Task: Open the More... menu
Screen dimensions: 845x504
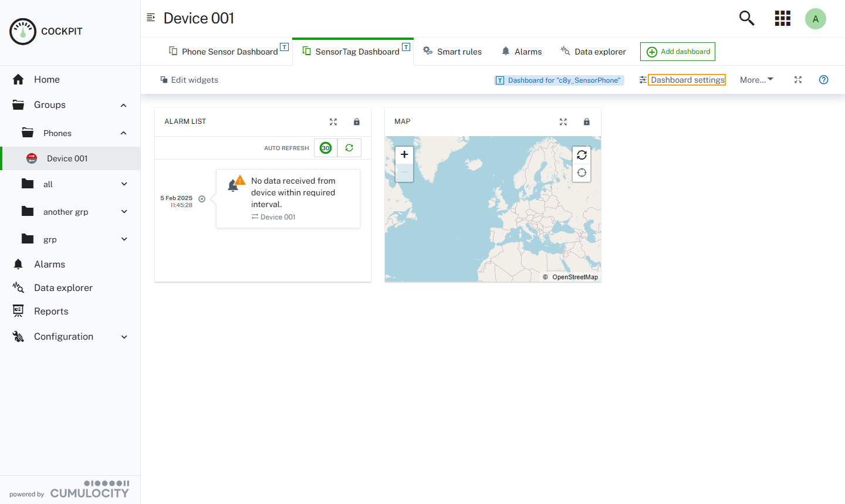Action: [x=756, y=80]
